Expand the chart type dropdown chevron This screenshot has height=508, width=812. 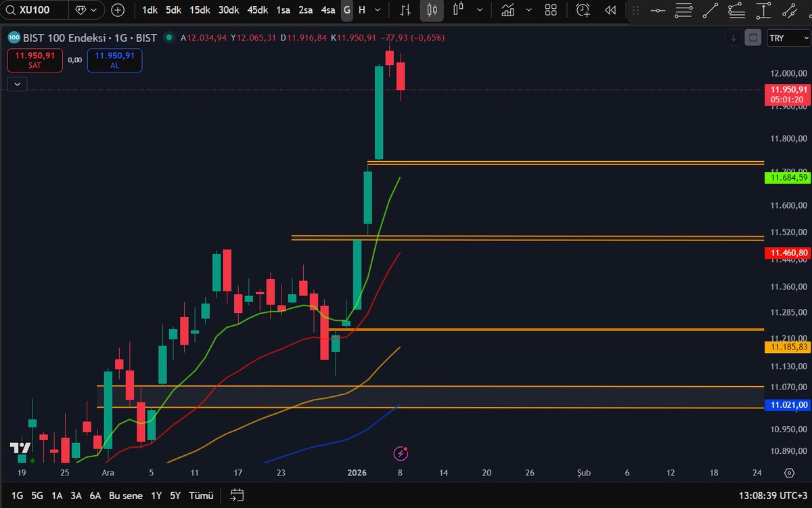click(x=480, y=10)
